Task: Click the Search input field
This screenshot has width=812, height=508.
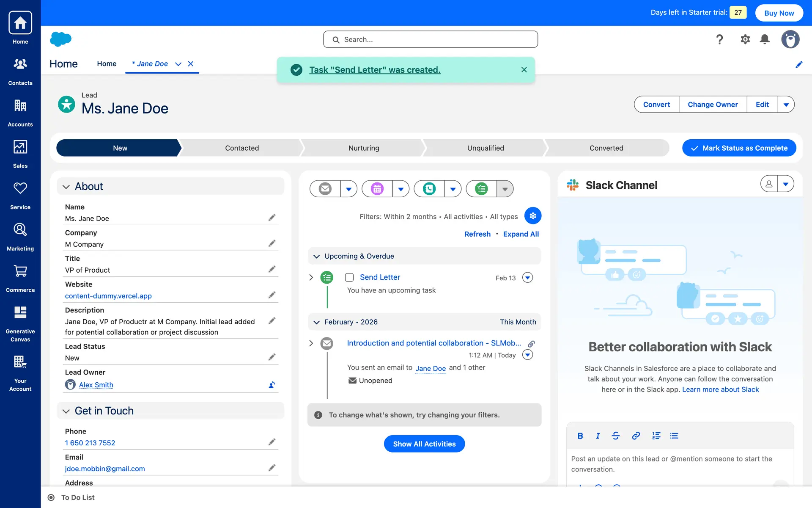Action: (431, 39)
